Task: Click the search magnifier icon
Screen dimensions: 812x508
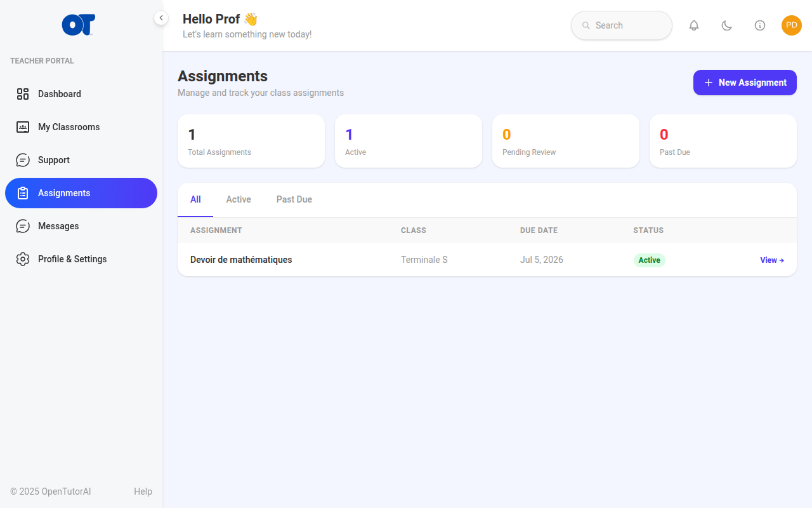Action: [586, 25]
